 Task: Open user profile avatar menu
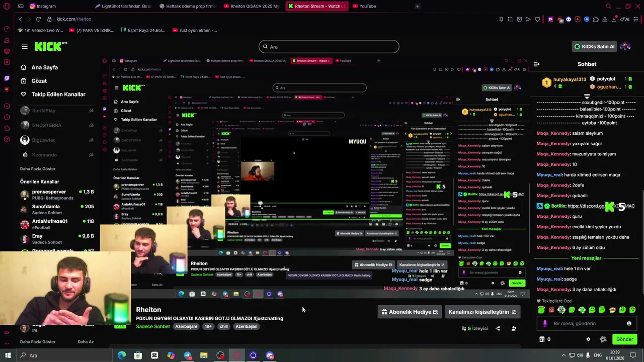coord(625,47)
